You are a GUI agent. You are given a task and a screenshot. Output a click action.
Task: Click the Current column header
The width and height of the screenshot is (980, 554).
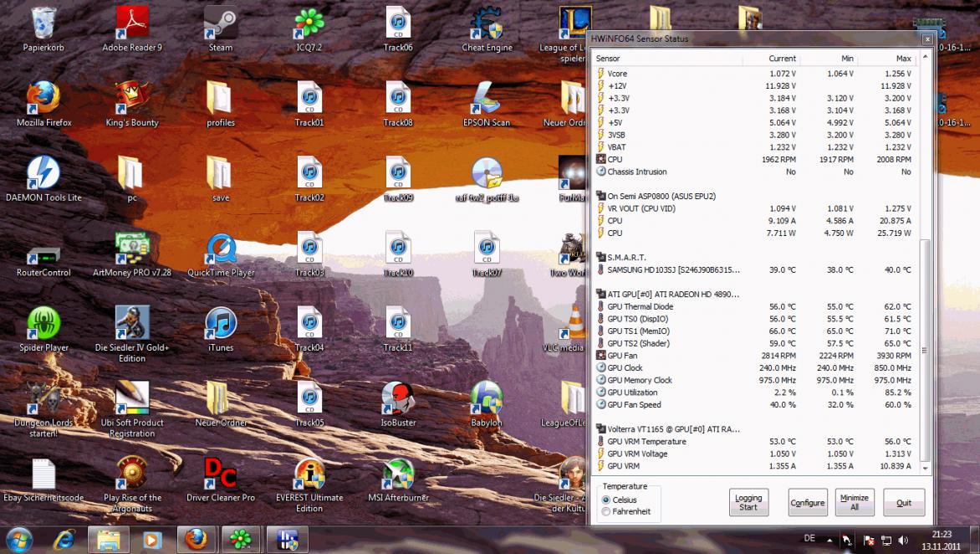point(771,58)
